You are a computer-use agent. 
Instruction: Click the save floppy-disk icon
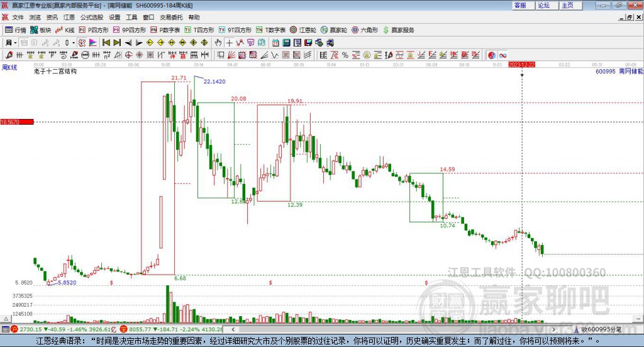308,43
